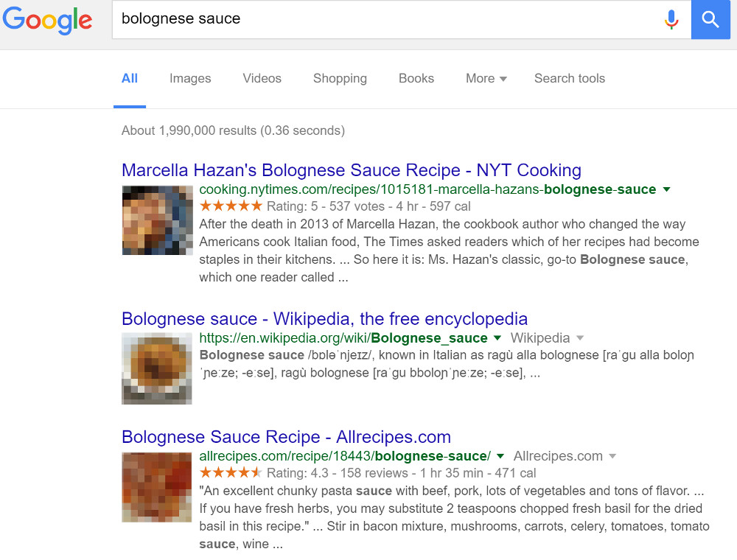Open Marcella Hazan's Bolognese Sauce Recipe link
Screen dimensions: 737x560
[x=352, y=170]
